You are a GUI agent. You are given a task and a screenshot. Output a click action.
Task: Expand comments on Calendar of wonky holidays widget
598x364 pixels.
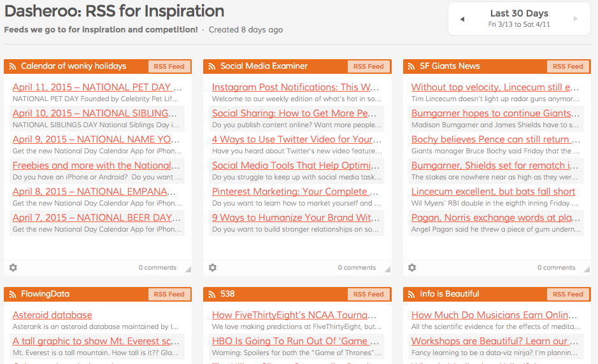click(157, 268)
